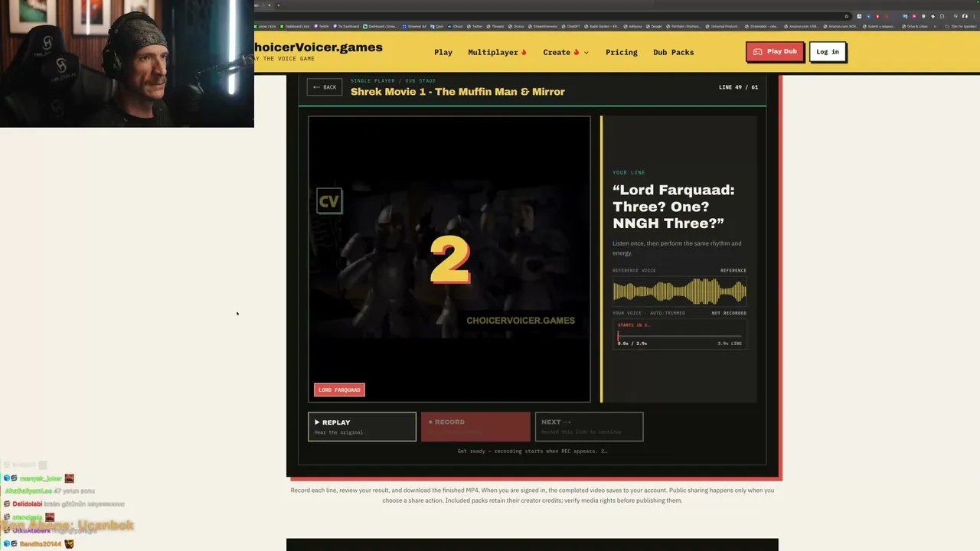
Task: Open the Chrome profile avatar
Action: point(965,16)
